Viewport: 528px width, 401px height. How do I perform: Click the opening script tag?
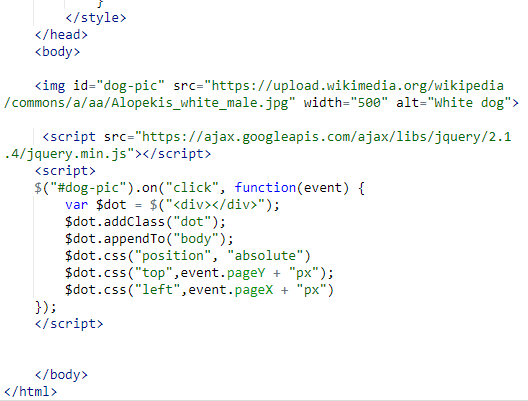coord(65,171)
